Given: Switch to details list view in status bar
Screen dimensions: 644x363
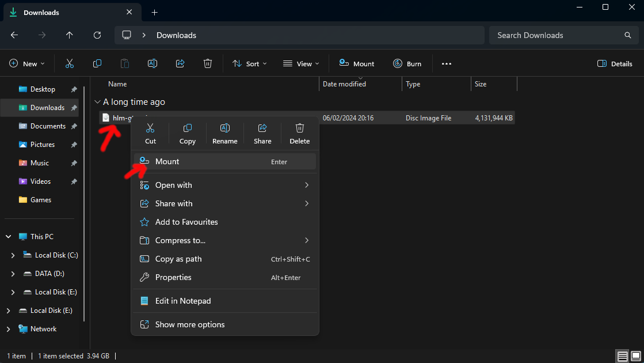Looking at the screenshot, I should point(623,356).
